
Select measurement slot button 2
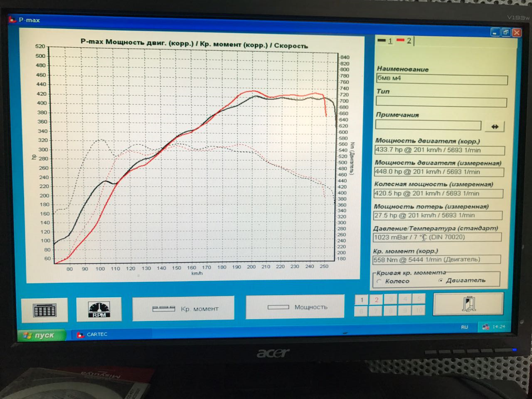376,299
